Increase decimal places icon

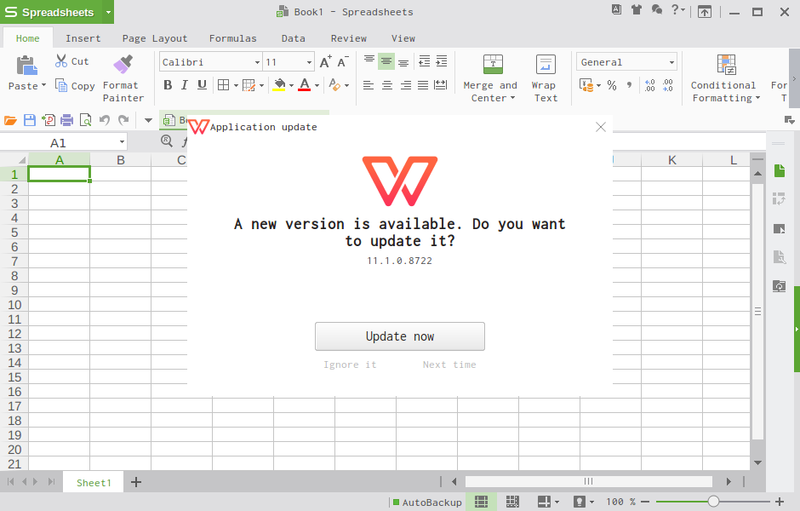click(649, 85)
